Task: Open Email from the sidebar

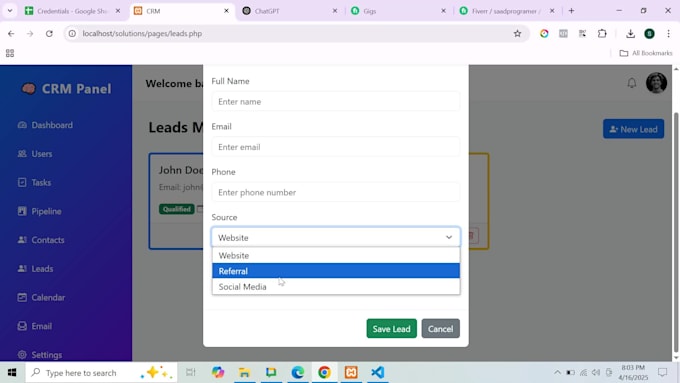Action: [35, 326]
